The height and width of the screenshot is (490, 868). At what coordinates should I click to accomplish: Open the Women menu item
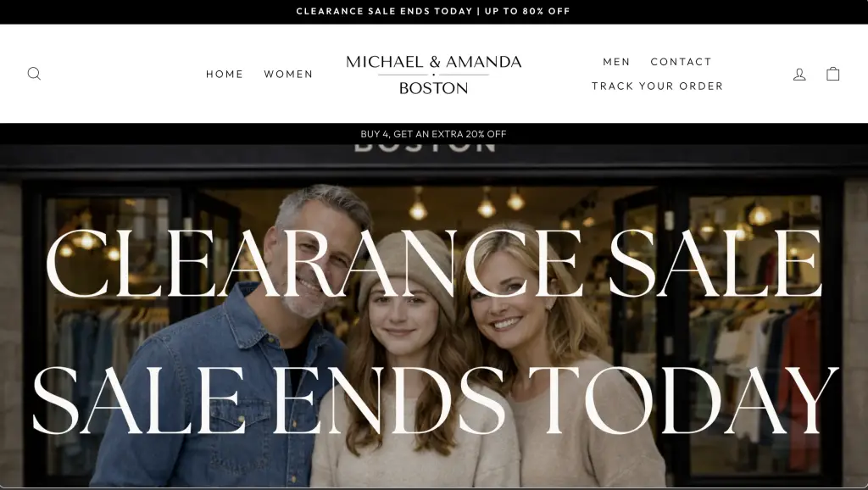point(288,75)
